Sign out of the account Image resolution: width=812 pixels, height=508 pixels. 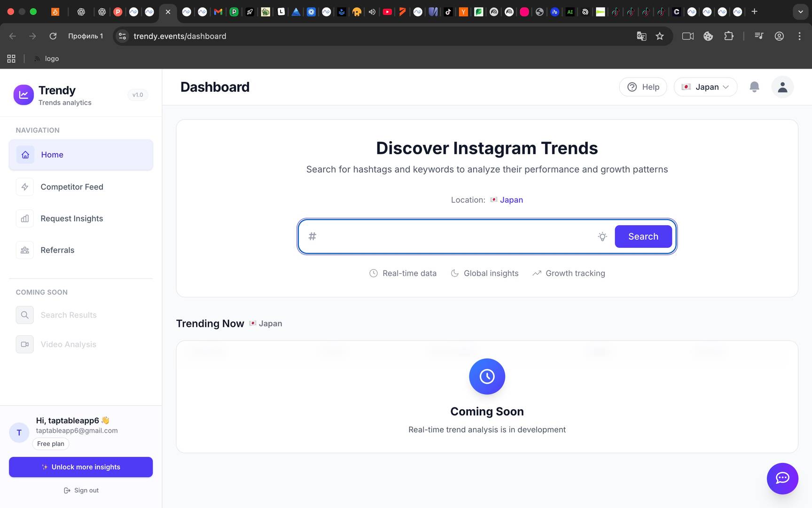pos(81,490)
